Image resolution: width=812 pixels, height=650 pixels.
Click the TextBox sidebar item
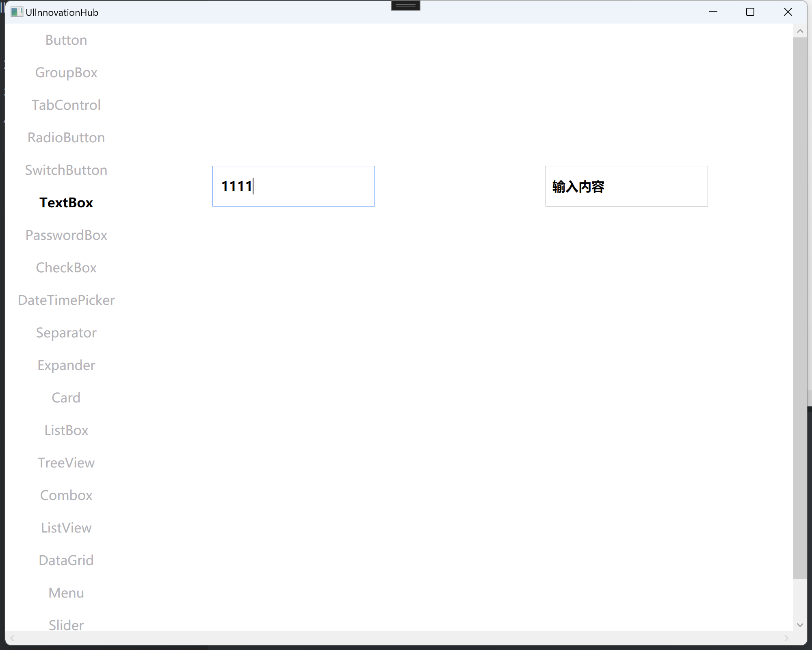[x=66, y=203]
